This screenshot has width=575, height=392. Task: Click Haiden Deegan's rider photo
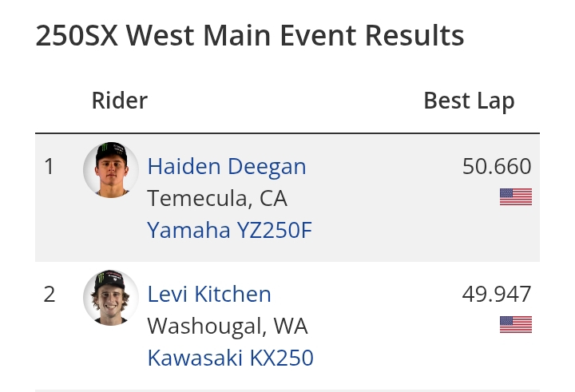[x=111, y=170]
